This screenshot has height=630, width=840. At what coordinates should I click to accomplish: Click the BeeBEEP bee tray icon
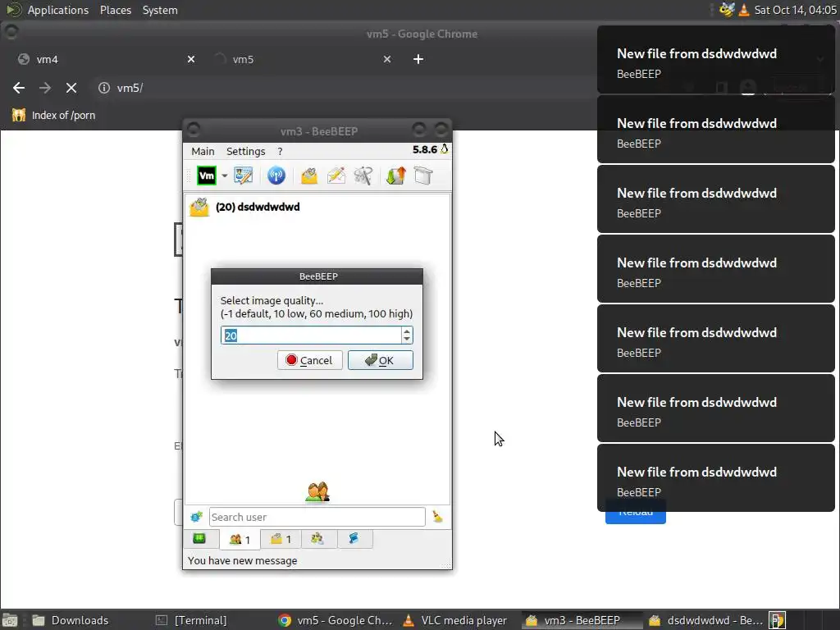pos(727,10)
